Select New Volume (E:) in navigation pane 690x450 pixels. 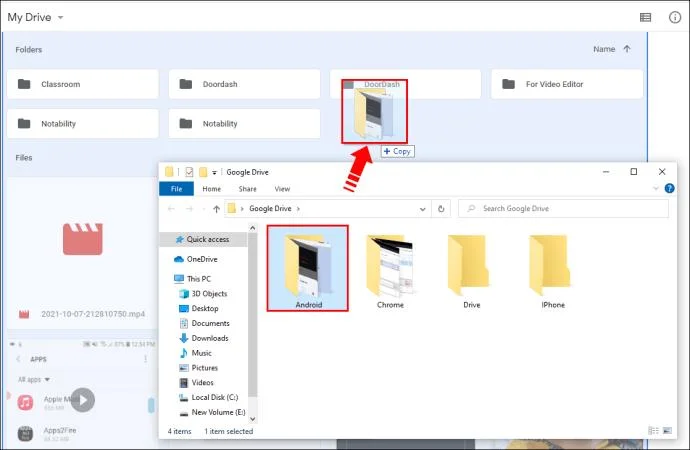coord(218,412)
